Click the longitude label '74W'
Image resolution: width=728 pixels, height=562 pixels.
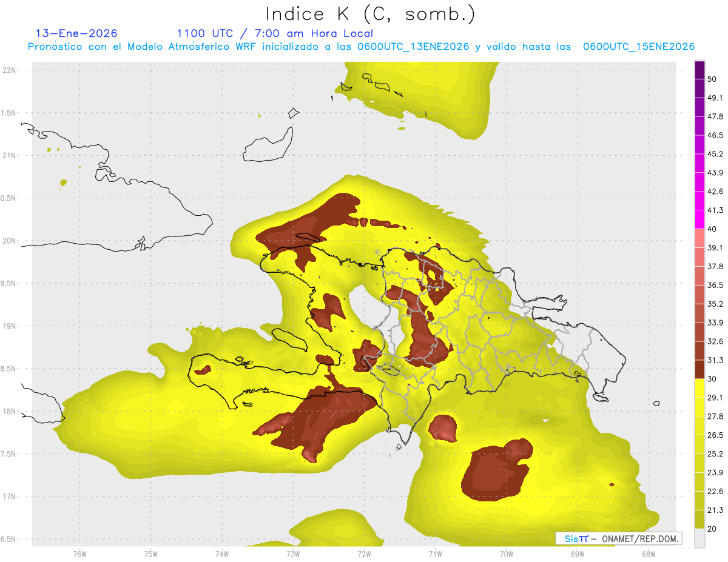222,554
